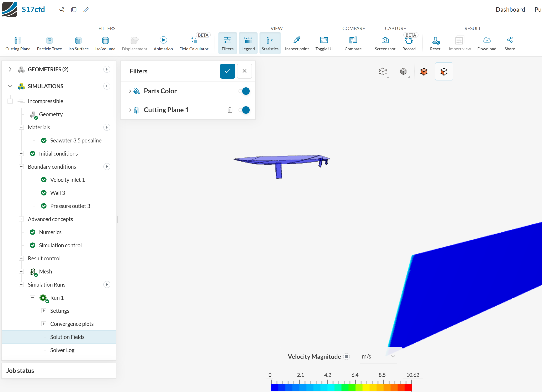The image size is (542, 392).
Task: Click the velocity magnitude color bar
Action: coord(341,387)
